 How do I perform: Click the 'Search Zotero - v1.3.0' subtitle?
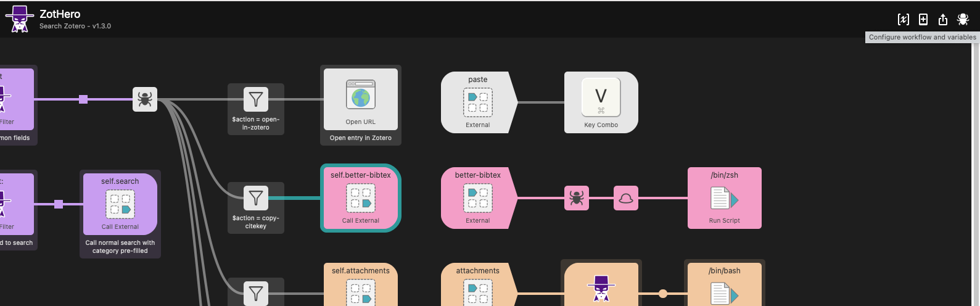[x=75, y=27]
